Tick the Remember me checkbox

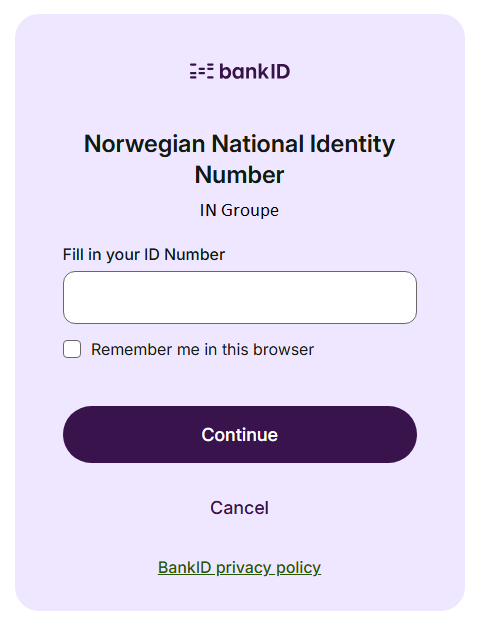click(72, 349)
